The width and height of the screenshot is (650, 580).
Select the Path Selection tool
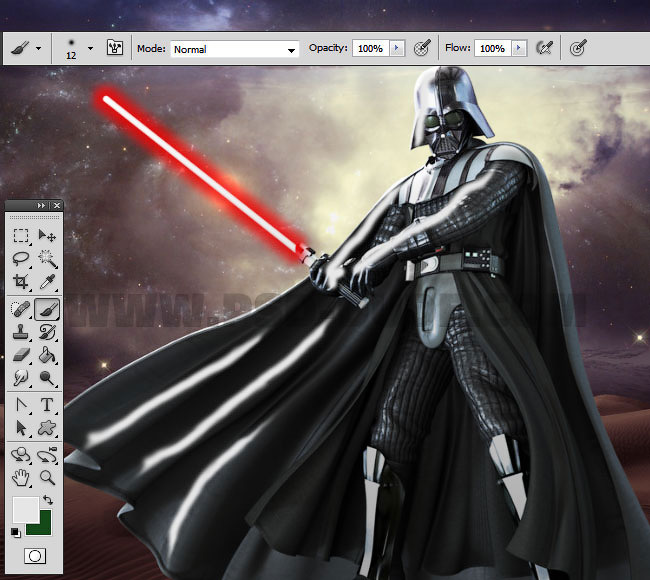20,427
